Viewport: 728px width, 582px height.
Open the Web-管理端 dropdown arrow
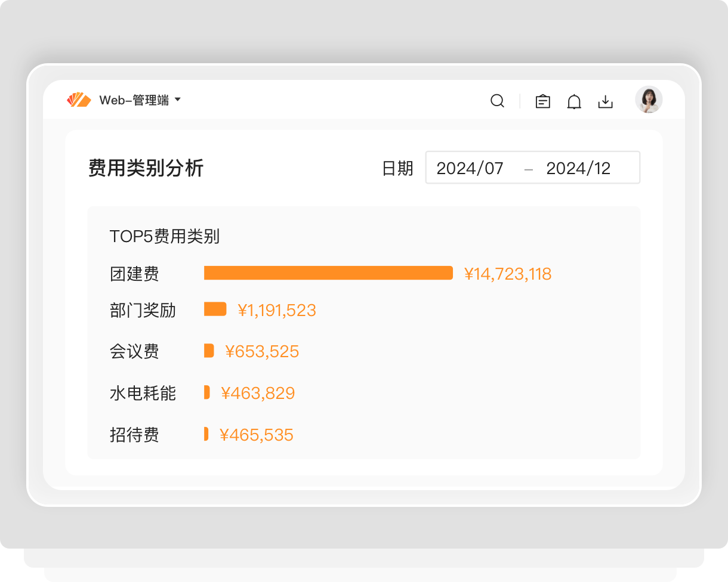coord(177,100)
